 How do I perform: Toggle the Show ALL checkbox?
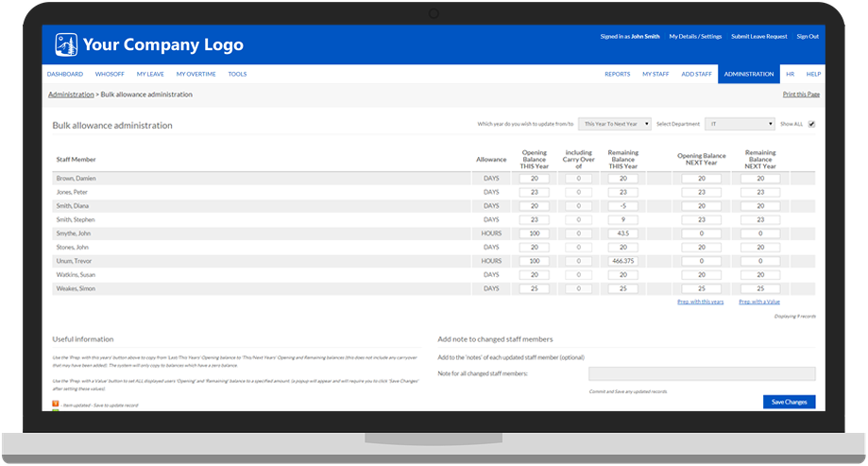pos(811,124)
